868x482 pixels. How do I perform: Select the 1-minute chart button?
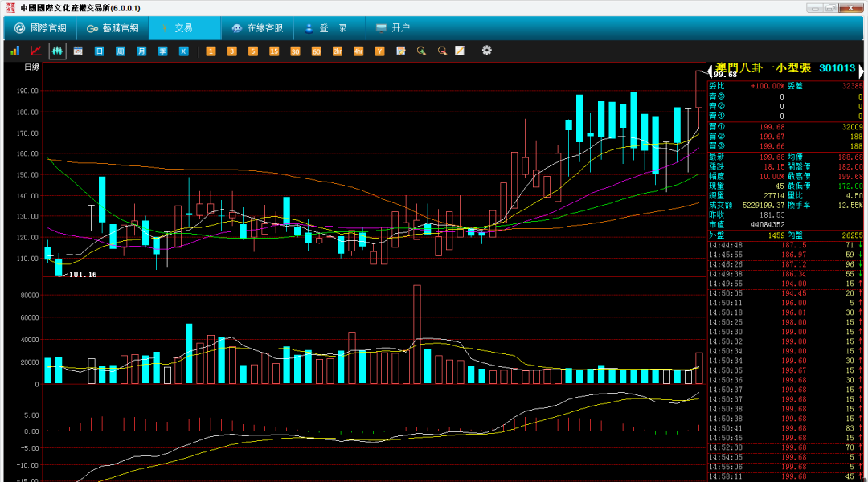tap(211, 51)
